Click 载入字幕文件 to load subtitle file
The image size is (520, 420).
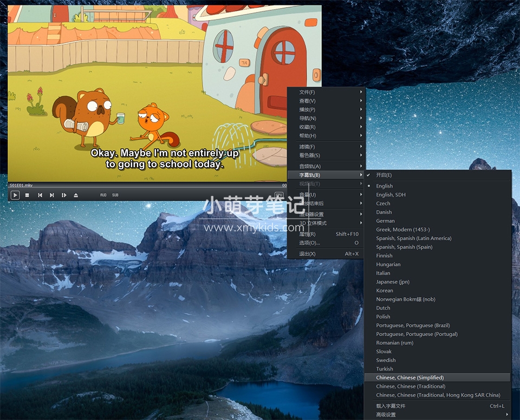391,406
